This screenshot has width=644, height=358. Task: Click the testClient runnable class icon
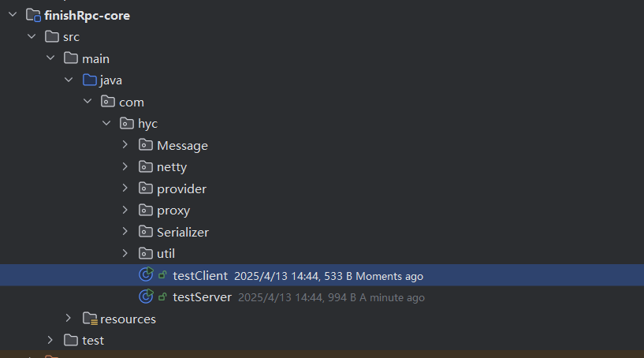[x=146, y=274]
